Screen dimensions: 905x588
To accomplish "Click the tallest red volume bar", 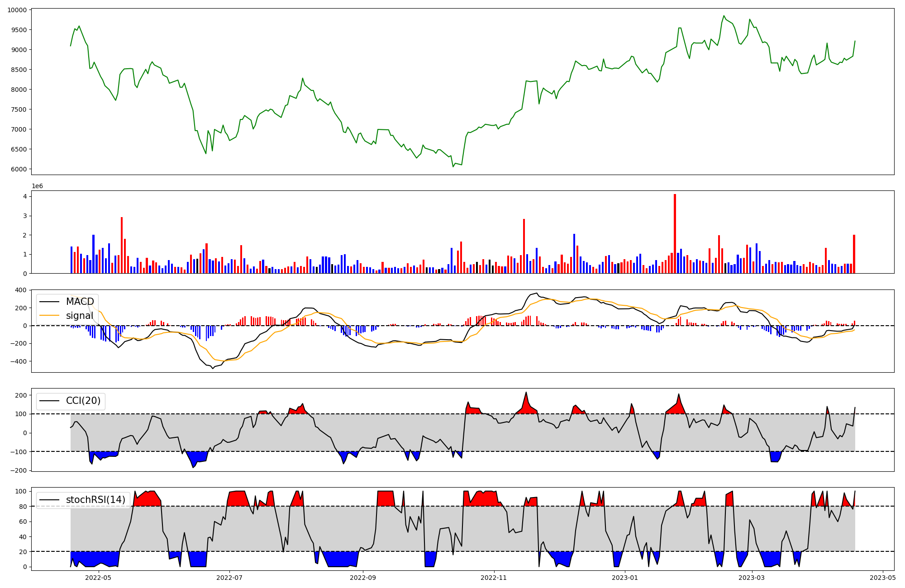I will click(x=675, y=233).
